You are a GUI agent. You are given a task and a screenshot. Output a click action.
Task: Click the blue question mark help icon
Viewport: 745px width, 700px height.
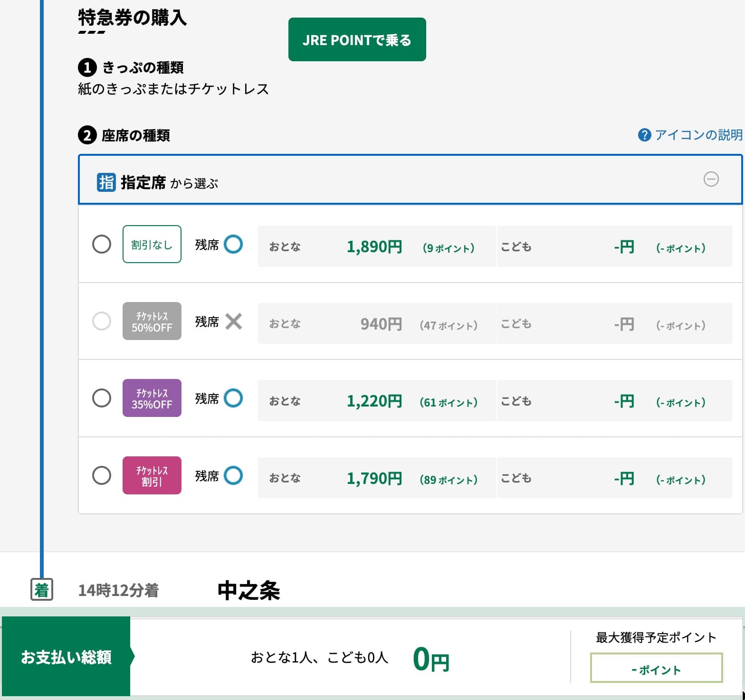point(644,135)
